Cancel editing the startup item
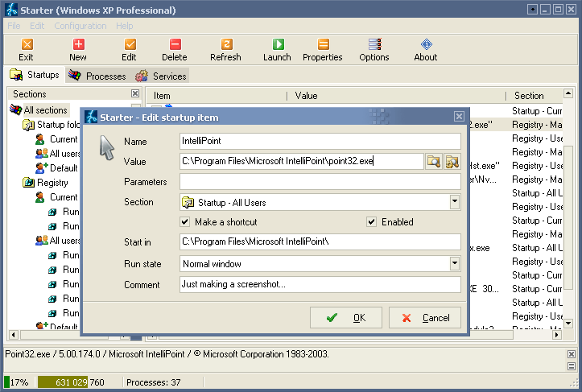 pyautogui.click(x=425, y=317)
